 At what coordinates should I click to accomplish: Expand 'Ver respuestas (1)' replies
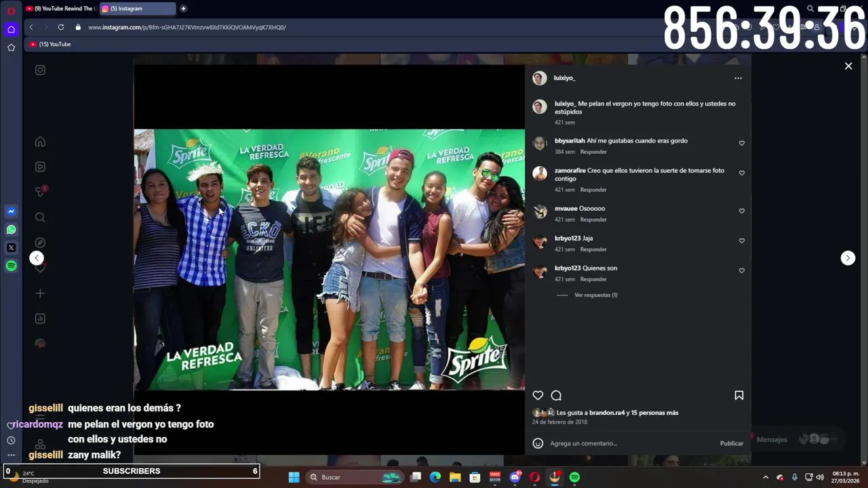tap(595, 295)
